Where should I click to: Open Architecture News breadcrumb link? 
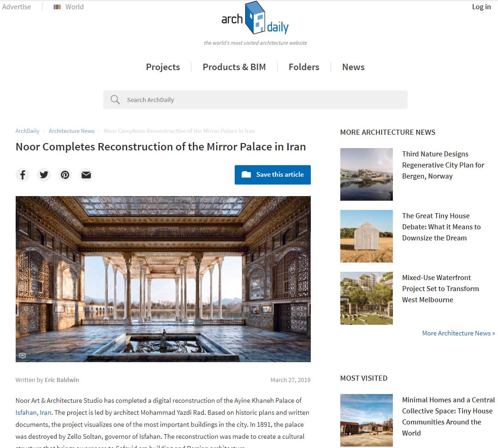pos(71,131)
